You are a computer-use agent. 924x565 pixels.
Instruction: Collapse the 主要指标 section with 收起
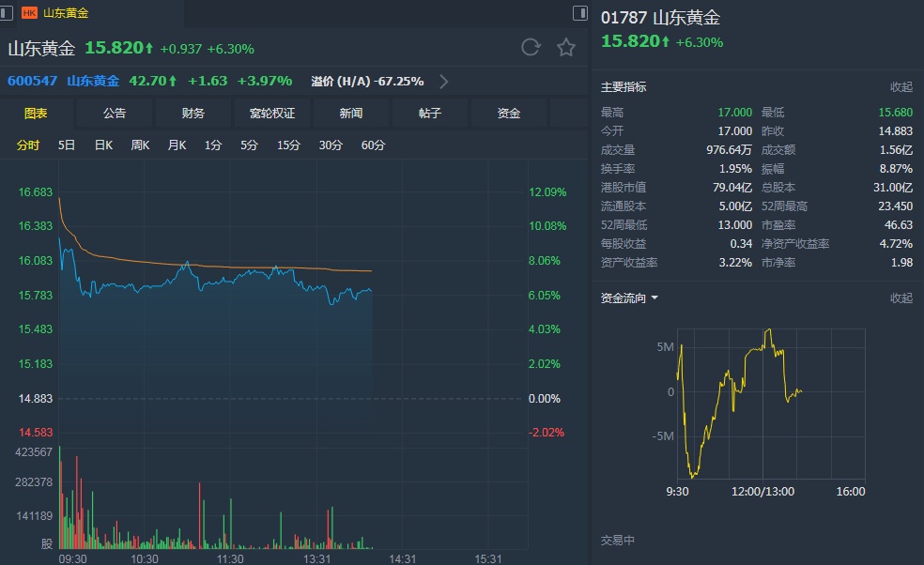(901, 87)
